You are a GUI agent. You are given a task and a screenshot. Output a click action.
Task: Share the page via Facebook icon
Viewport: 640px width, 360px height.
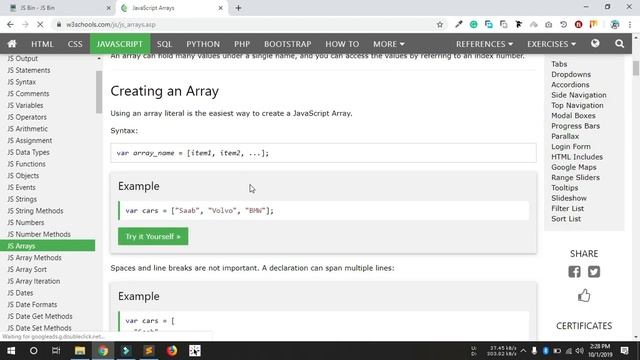[574, 272]
